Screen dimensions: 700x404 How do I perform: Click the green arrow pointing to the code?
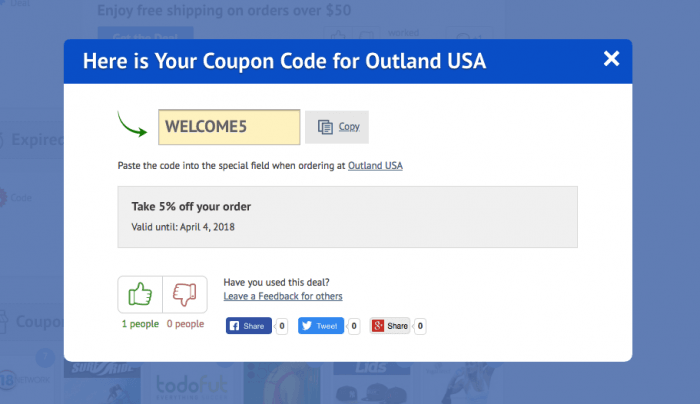pyautogui.click(x=132, y=124)
